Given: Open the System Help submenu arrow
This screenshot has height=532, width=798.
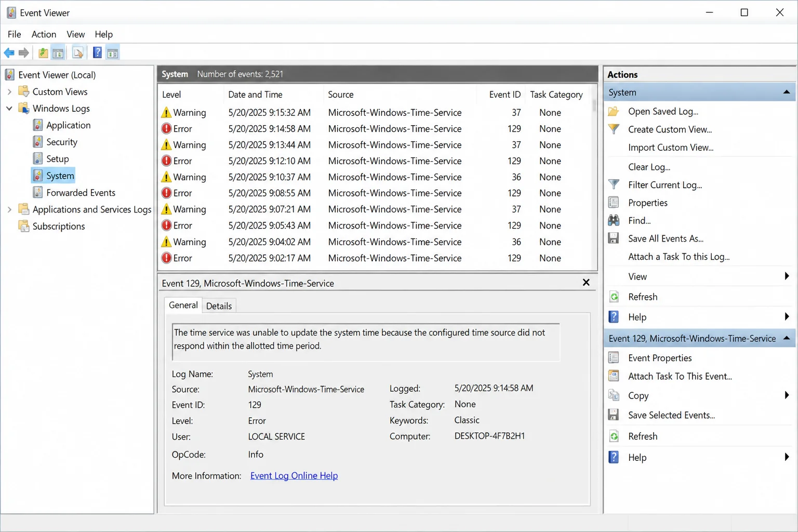Looking at the screenshot, I should [x=787, y=317].
